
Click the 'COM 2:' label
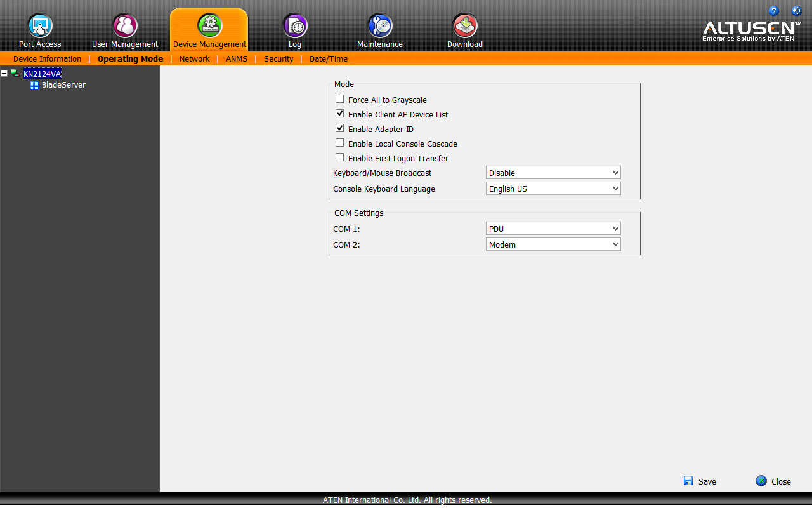(346, 245)
